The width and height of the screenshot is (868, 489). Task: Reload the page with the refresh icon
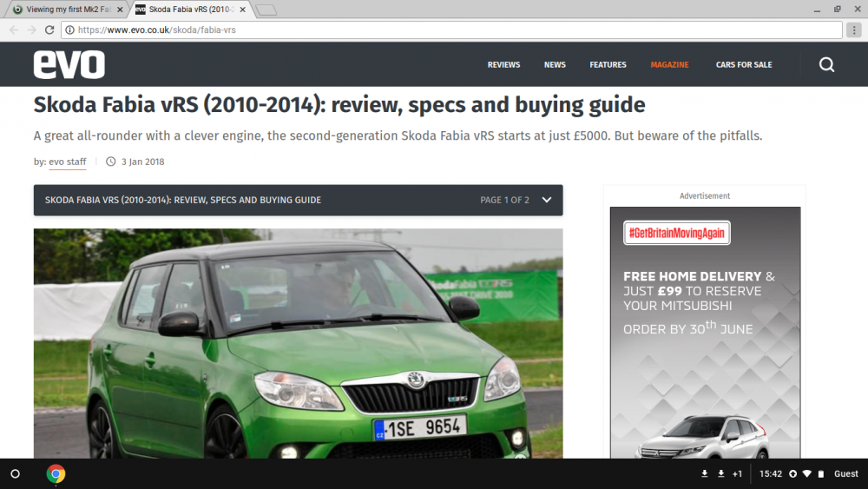49,30
